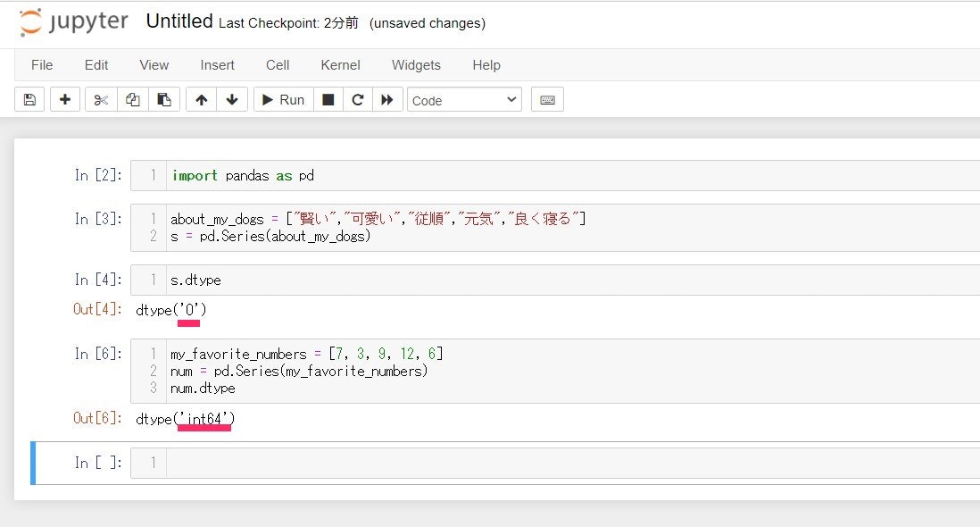Click the save and checkpoint icon
Image resolution: width=980 pixels, height=527 pixels.
pos(29,99)
